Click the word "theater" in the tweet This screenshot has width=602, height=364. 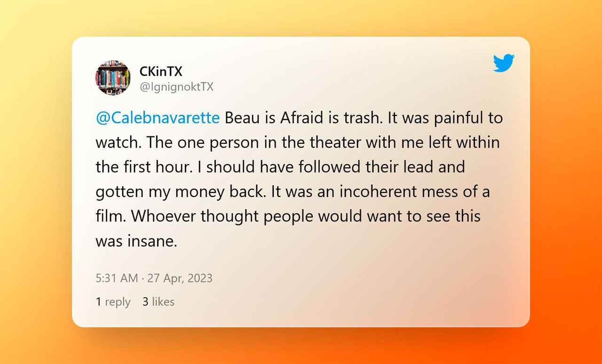[317, 142]
